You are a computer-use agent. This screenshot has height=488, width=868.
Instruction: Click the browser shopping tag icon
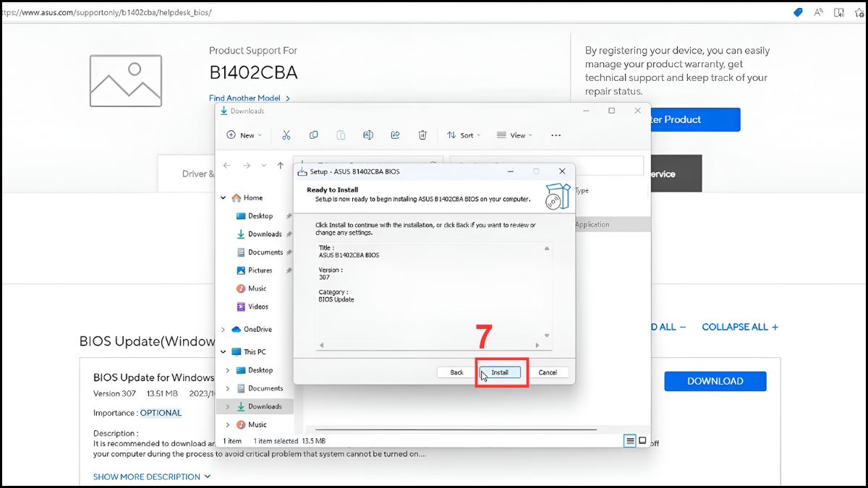[x=798, y=12]
